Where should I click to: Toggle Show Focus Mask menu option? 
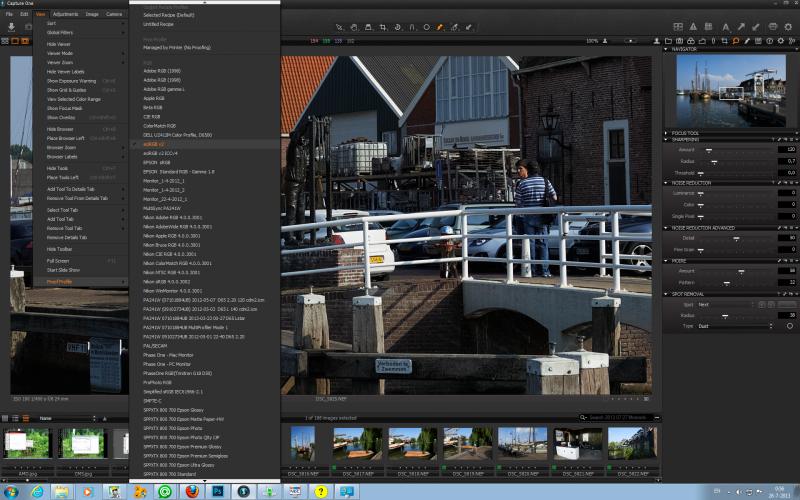(65, 108)
